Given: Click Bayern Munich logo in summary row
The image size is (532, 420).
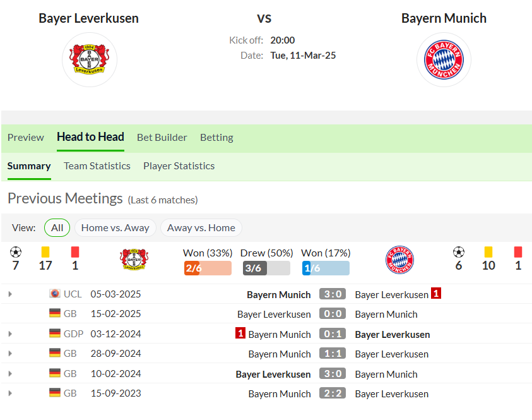Looking at the screenshot, I should (399, 260).
